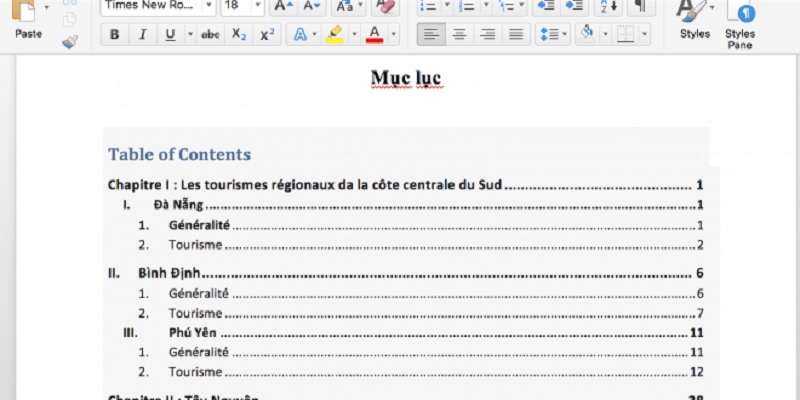
Task: Click the multilevel list icon
Action: pyautogui.click(x=505, y=6)
